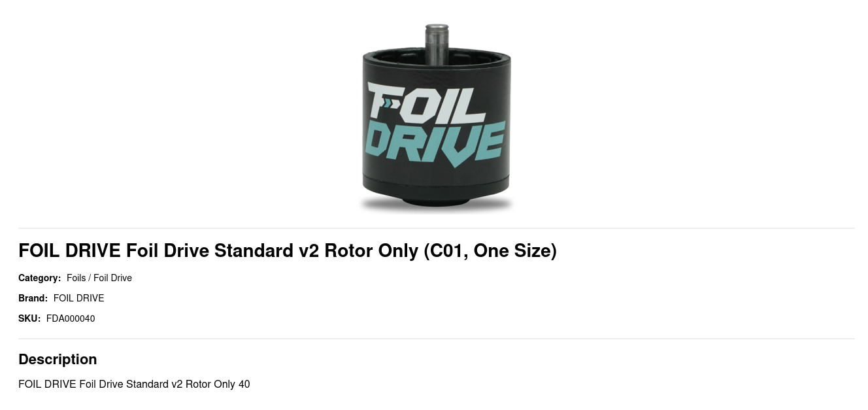Click the description paragraph text

click(134, 384)
